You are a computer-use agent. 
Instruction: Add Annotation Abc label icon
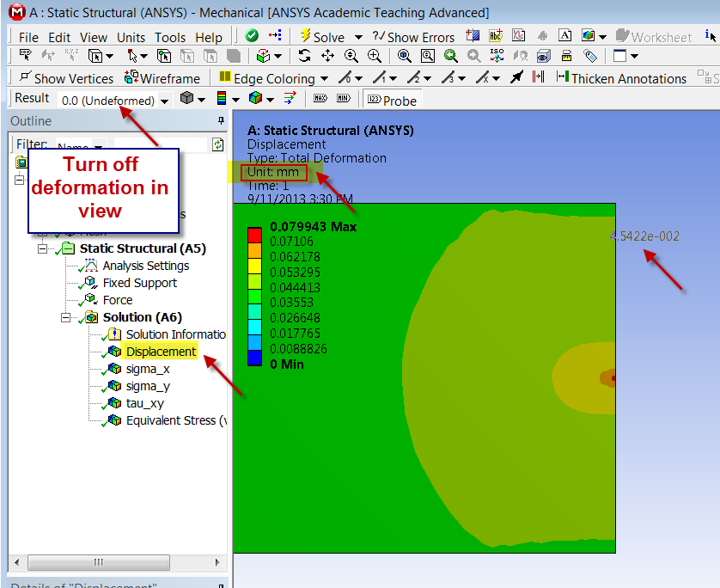click(x=496, y=35)
